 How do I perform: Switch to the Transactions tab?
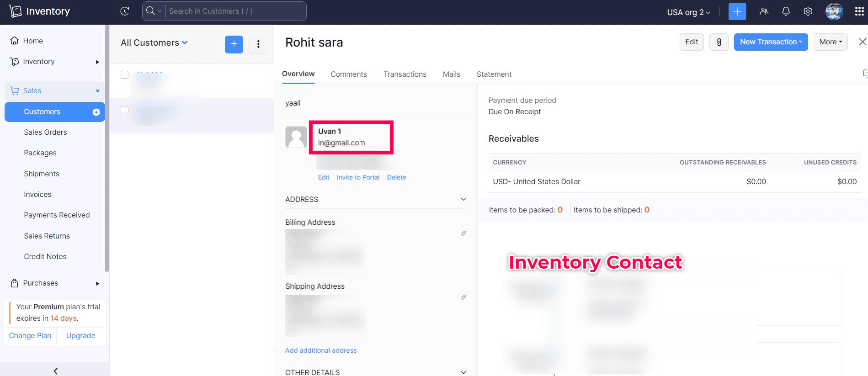pos(405,74)
